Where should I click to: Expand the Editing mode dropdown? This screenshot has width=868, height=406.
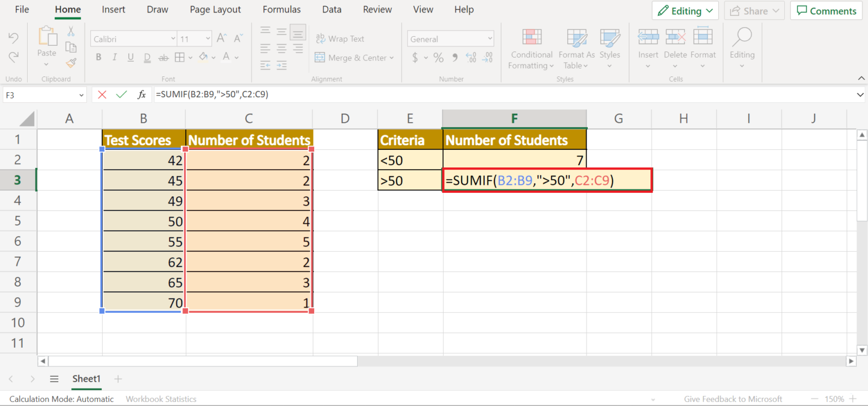685,11
